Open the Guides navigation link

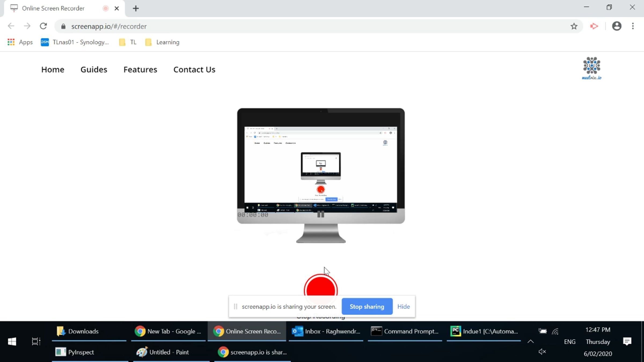coord(94,69)
